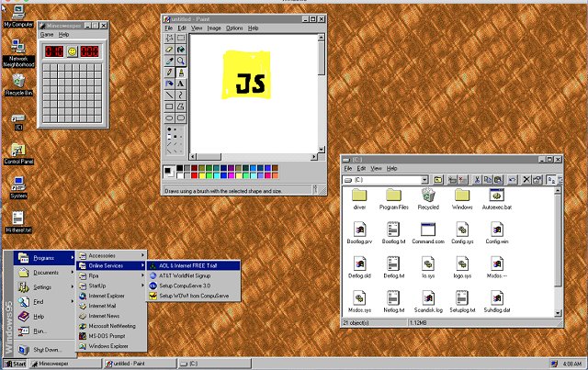
Task: Select the Rounded Rectangle tool in Paint
Action: pos(181,118)
